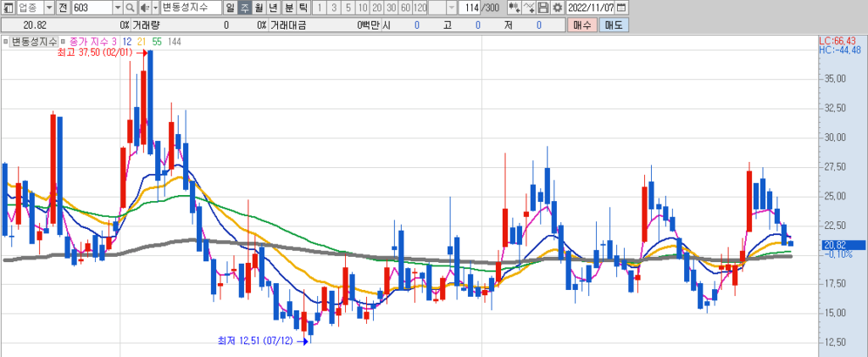This screenshot has height=357, width=868.
Task: Open chart settings gear icon
Action: [557, 8]
